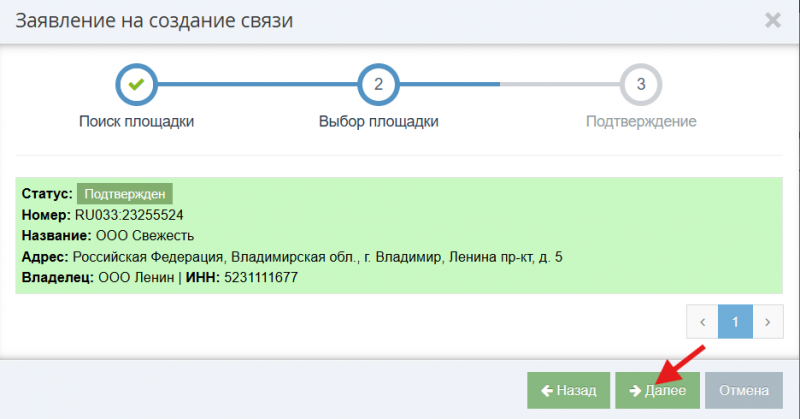Click the 'ООО Свежесть' name line
Viewport: 800px width, 419px height.
[136, 236]
